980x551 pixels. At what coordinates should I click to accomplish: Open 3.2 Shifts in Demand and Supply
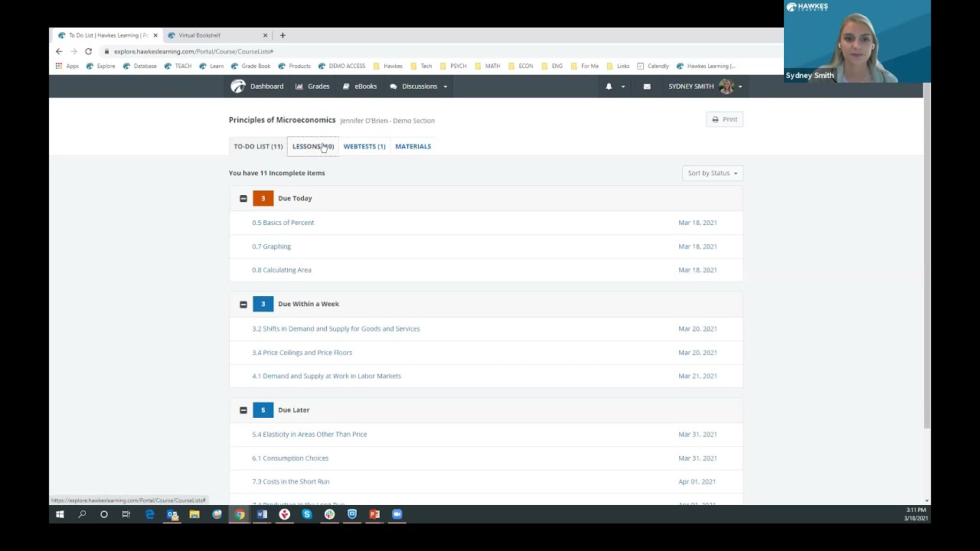(336, 328)
